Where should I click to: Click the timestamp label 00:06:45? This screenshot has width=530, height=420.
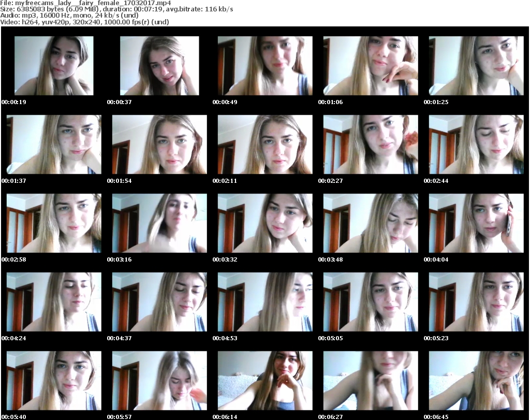click(x=436, y=417)
